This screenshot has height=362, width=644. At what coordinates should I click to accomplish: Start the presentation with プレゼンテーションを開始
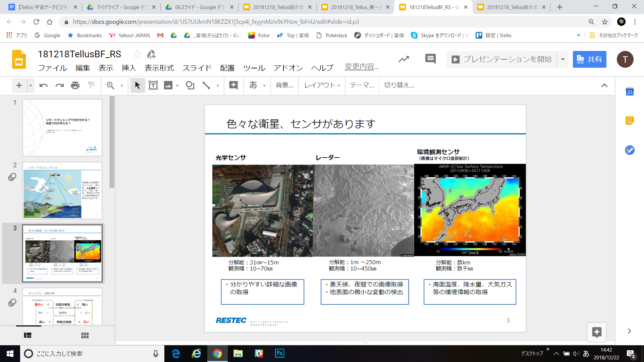(x=502, y=59)
